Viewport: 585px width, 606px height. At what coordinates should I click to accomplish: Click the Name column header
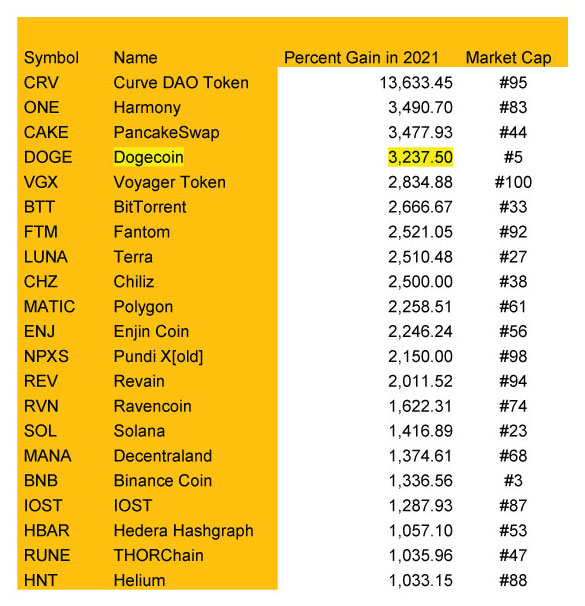click(136, 58)
